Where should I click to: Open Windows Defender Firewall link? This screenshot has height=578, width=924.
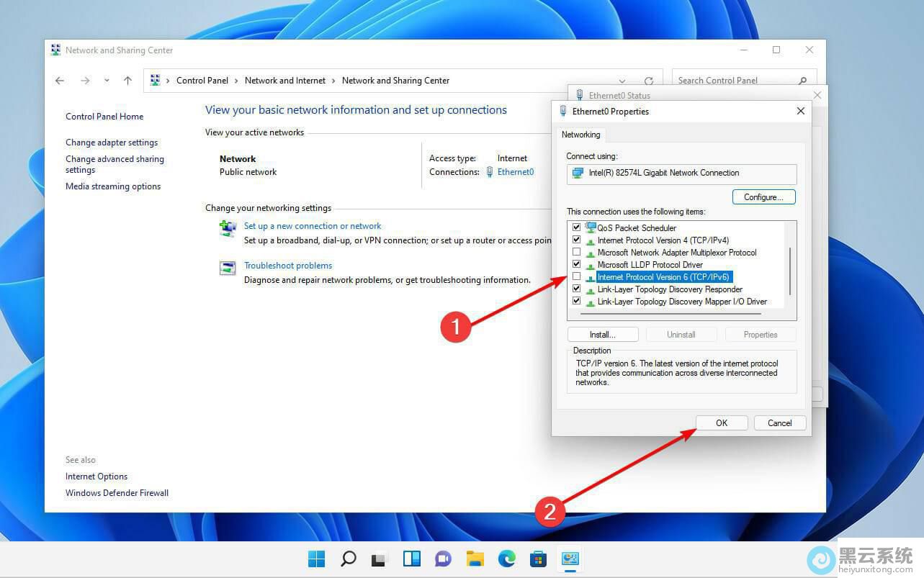pos(117,492)
